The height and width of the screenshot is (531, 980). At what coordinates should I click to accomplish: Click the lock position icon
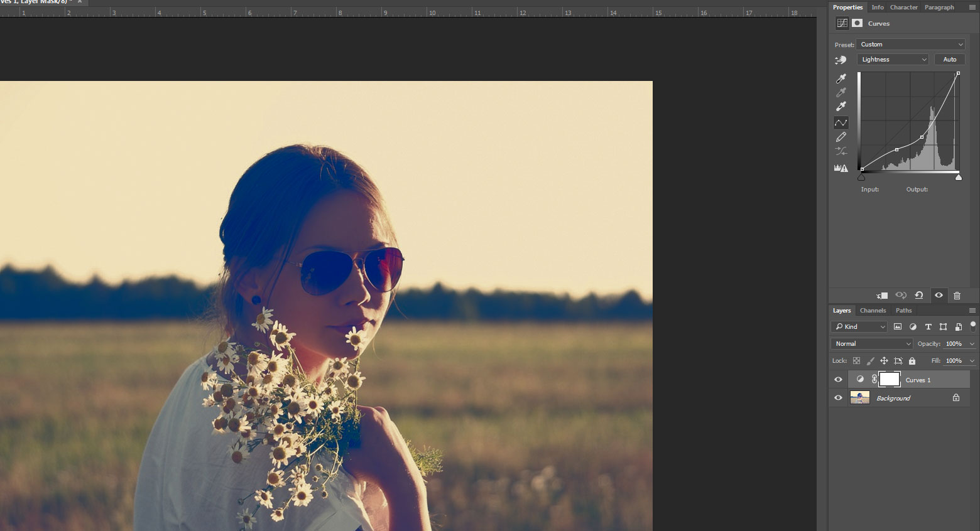coord(884,361)
